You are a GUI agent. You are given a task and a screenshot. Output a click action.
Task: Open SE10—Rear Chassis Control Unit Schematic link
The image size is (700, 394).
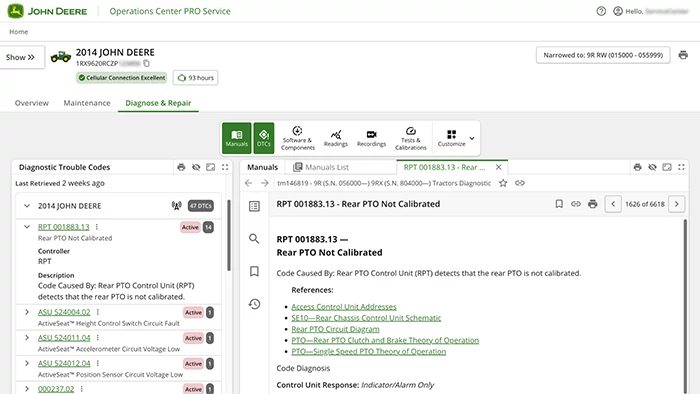coord(366,318)
